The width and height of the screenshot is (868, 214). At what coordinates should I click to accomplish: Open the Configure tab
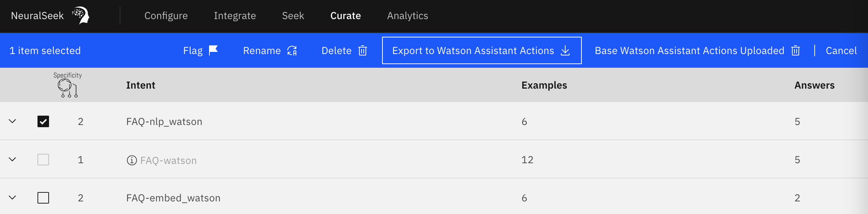point(166,16)
